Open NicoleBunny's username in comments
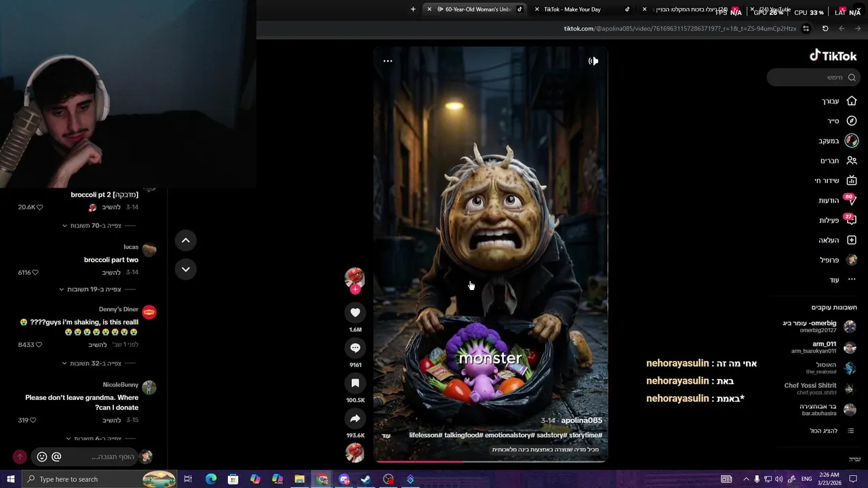Image resolution: width=868 pixels, height=488 pixels. coord(121,385)
